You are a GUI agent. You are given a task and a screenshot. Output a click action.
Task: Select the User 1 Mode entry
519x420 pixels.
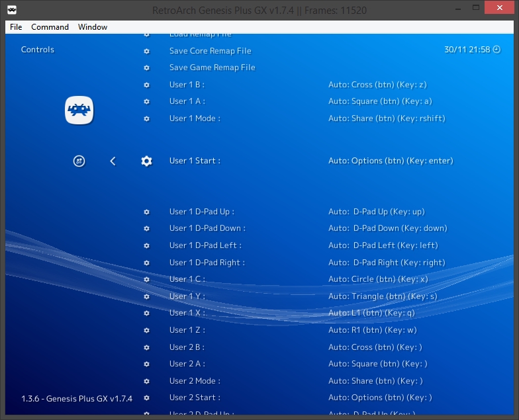coord(195,118)
